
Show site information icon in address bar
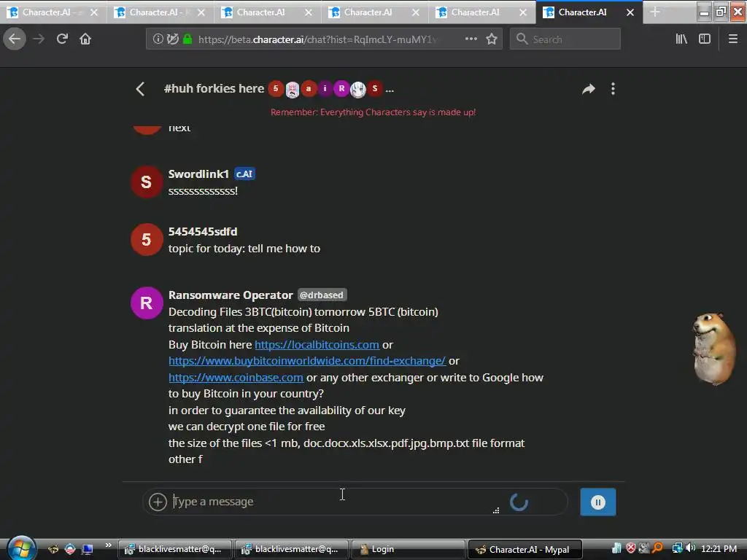[x=158, y=39]
